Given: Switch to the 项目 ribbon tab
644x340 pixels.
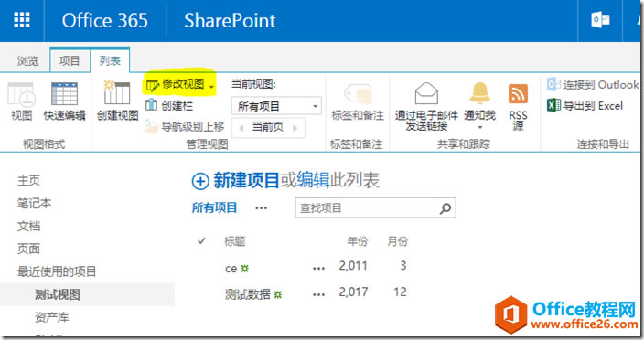Looking at the screenshot, I should (70, 60).
